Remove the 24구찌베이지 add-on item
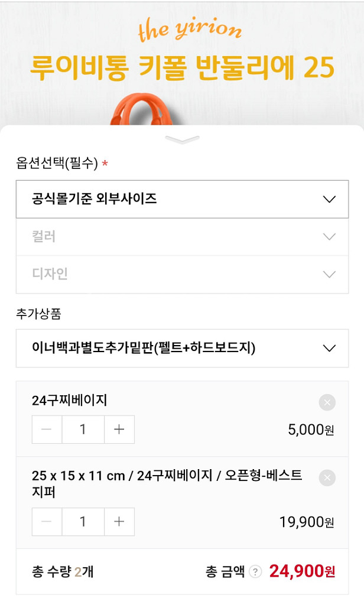The height and width of the screenshot is (605, 364). [327, 403]
